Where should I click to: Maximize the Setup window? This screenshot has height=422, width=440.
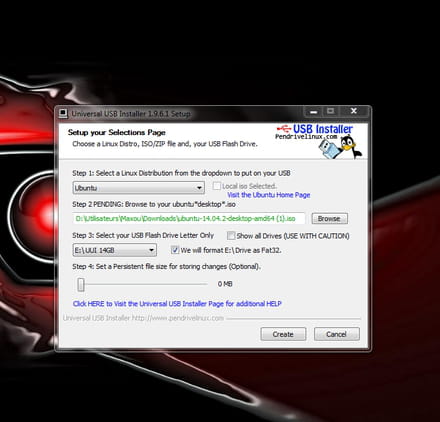point(331,111)
